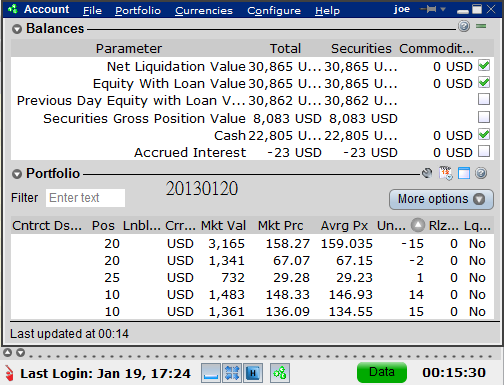Sort by the Mkt Val column header
Image resolution: width=504 pixels, height=385 pixels.
(x=223, y=226)
